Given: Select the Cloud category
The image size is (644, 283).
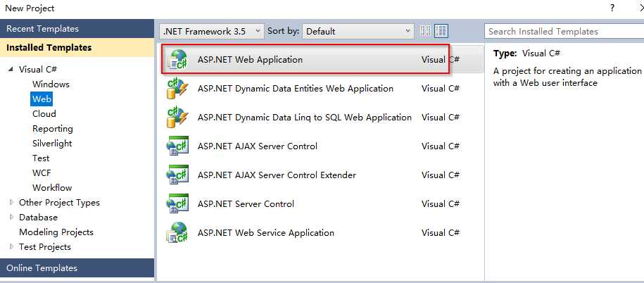Looking at the screenshot, I should (x=44, y=114).
